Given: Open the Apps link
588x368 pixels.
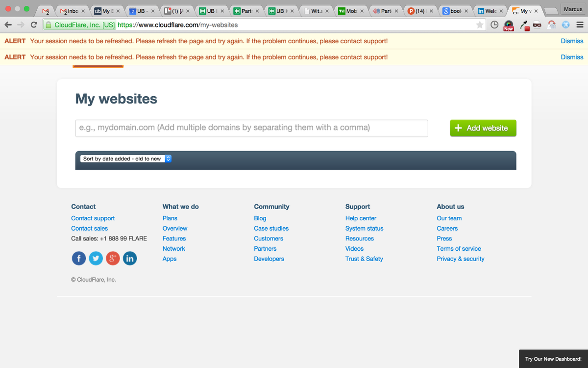Looking at the screenshot, I should tap(170, 259).
